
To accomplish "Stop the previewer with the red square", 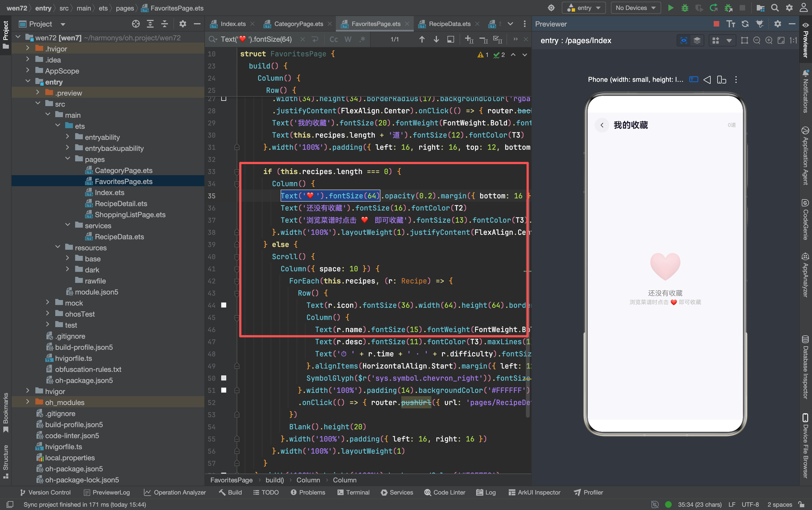I will [716, 24].
